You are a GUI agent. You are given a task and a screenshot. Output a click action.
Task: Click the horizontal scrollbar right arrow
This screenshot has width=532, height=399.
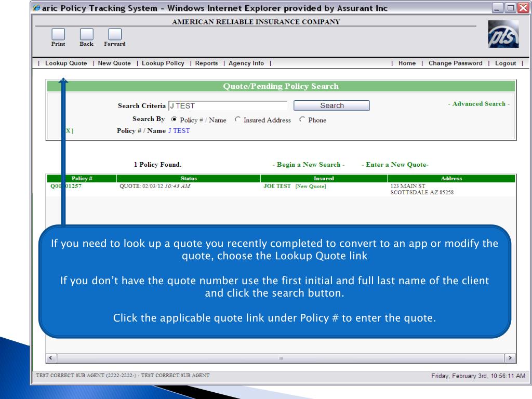[x=510, y=358]
